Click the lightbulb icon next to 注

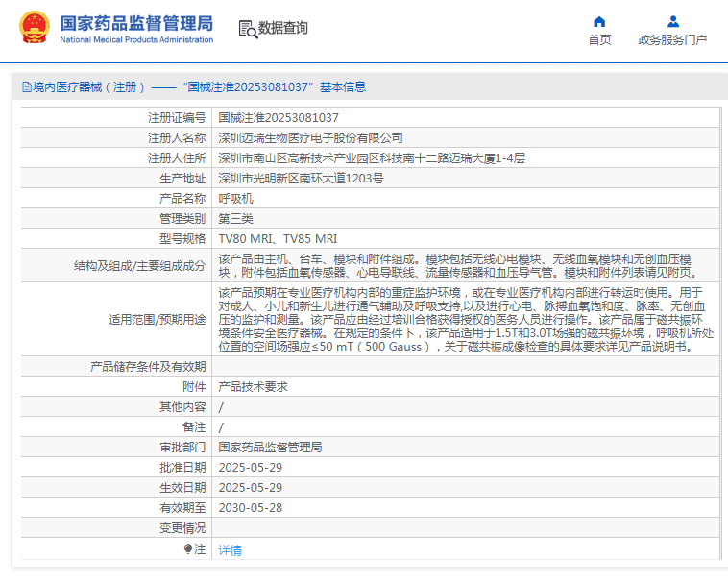click(x=188, y=549)
